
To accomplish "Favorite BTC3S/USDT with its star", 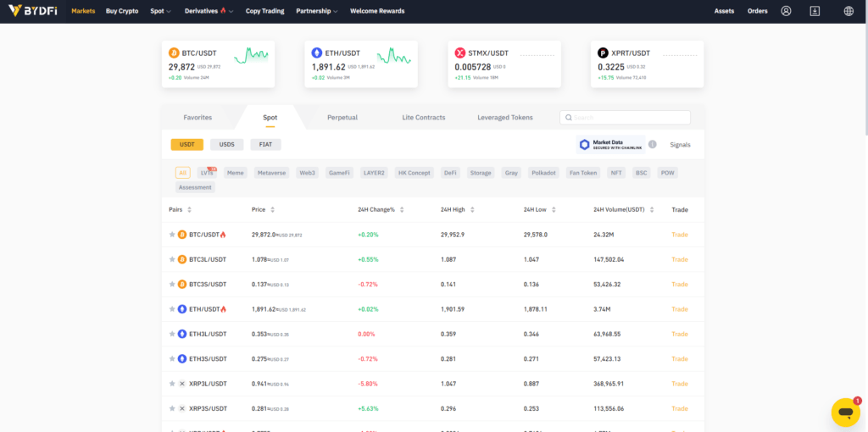I will tap(172, 285).
